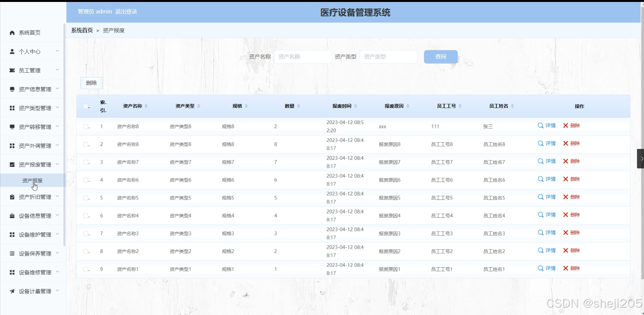Click the 系统首页 breadcrumb link
Viewport: 644px width, 315px height.
click(82, 30)
